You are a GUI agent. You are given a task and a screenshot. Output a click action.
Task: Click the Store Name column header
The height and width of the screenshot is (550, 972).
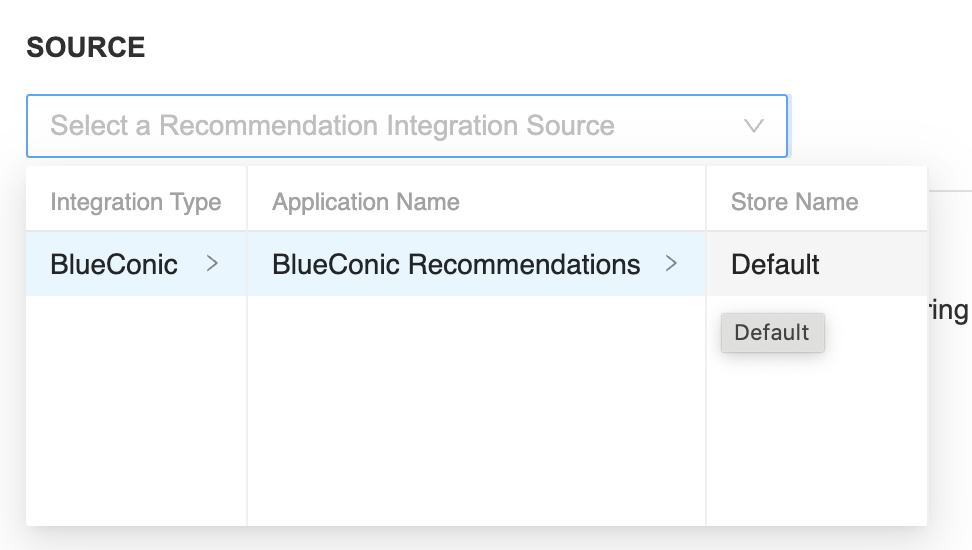(x=794, y=202)
